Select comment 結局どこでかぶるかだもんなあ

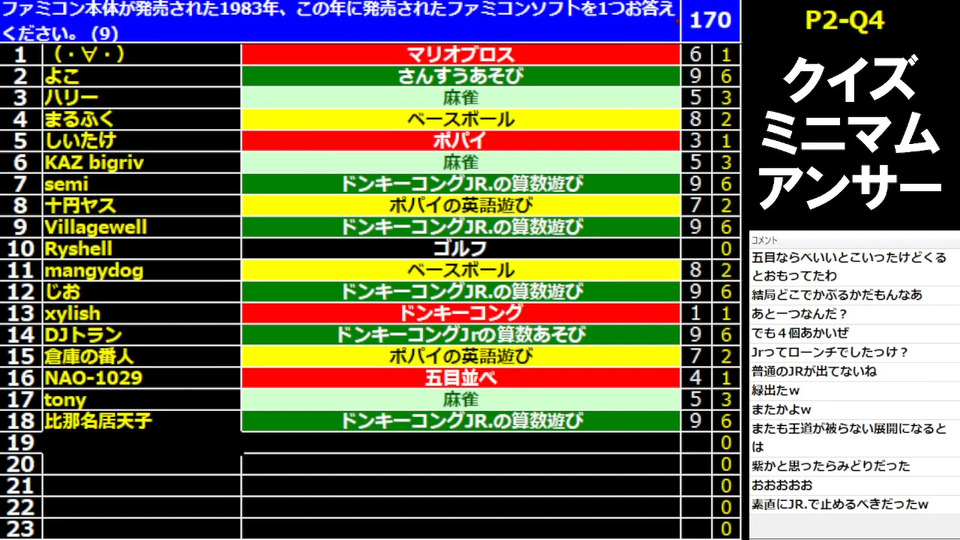click(837, 295)
